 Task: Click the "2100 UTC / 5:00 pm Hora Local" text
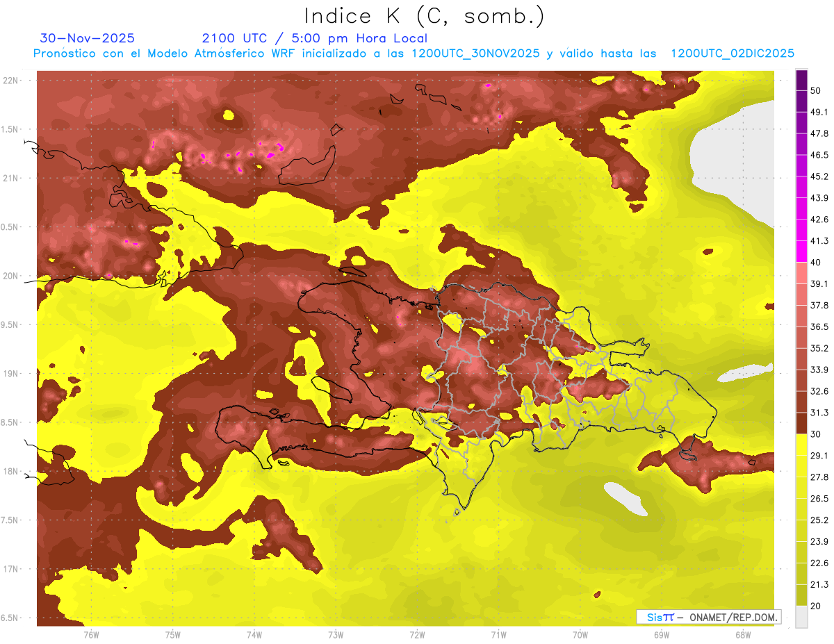[x=314, y=38]
